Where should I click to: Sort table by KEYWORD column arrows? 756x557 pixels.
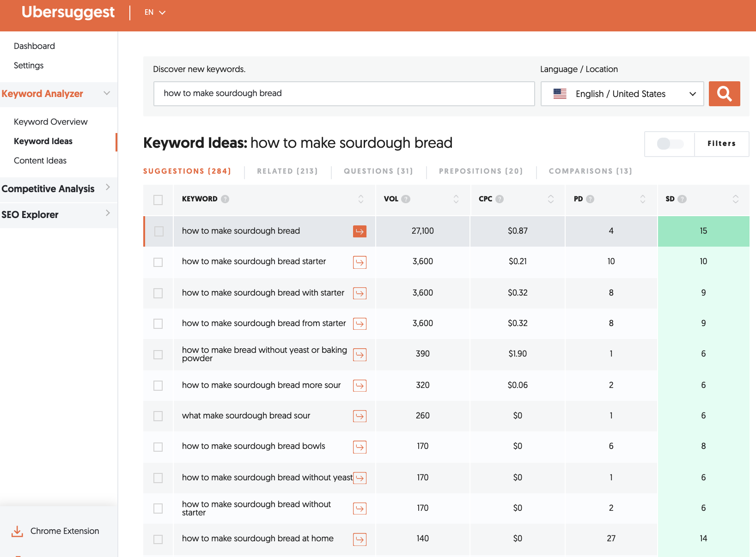[x=361, y=199]
